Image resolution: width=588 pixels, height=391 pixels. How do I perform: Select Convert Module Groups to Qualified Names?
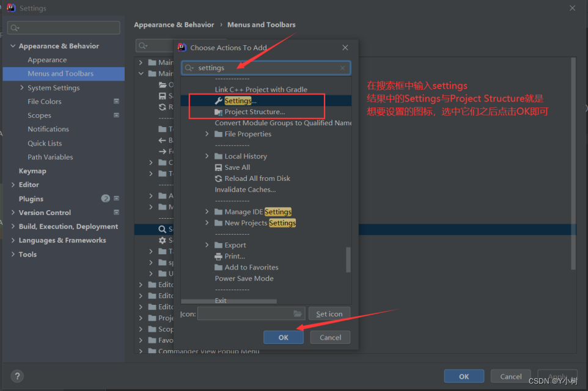pos(283,123)
